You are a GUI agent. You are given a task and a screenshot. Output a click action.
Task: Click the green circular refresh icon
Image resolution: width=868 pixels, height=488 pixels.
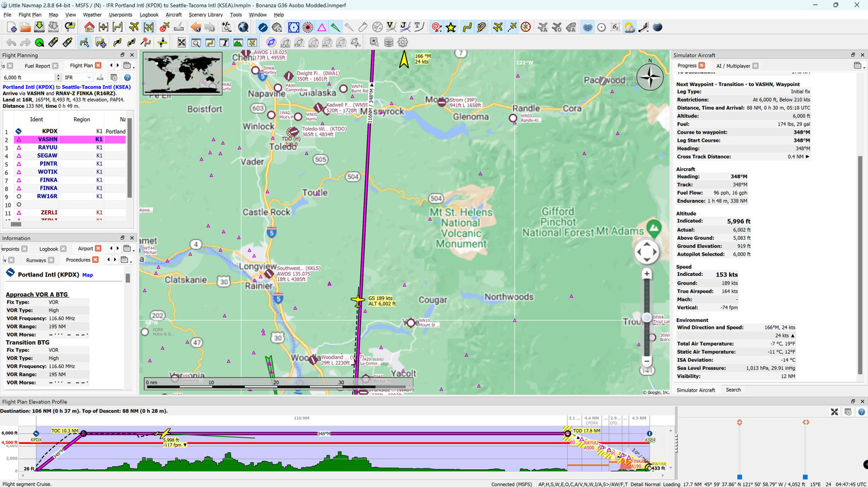tap(39, 43)
